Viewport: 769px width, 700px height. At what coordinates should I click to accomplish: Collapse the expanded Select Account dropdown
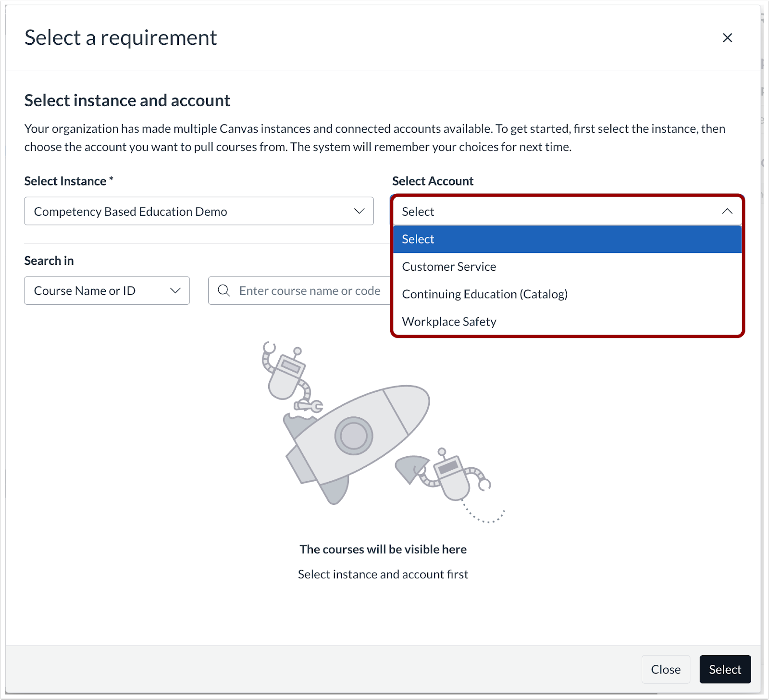[727, 211]
